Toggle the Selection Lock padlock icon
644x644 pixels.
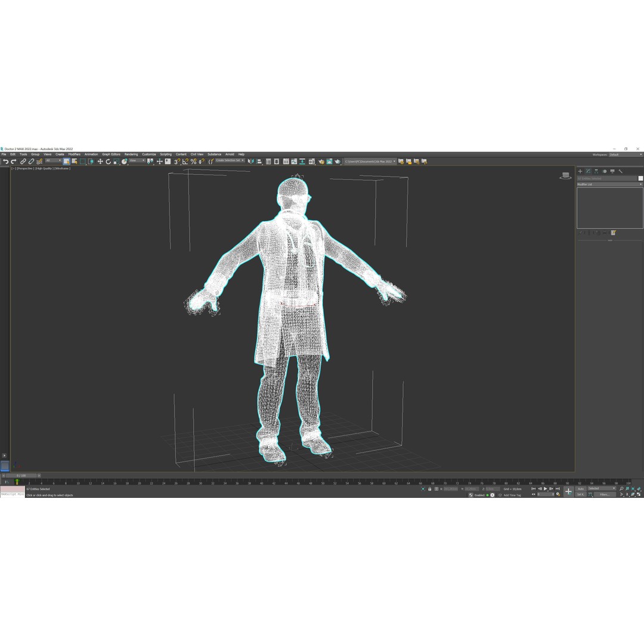429,489
